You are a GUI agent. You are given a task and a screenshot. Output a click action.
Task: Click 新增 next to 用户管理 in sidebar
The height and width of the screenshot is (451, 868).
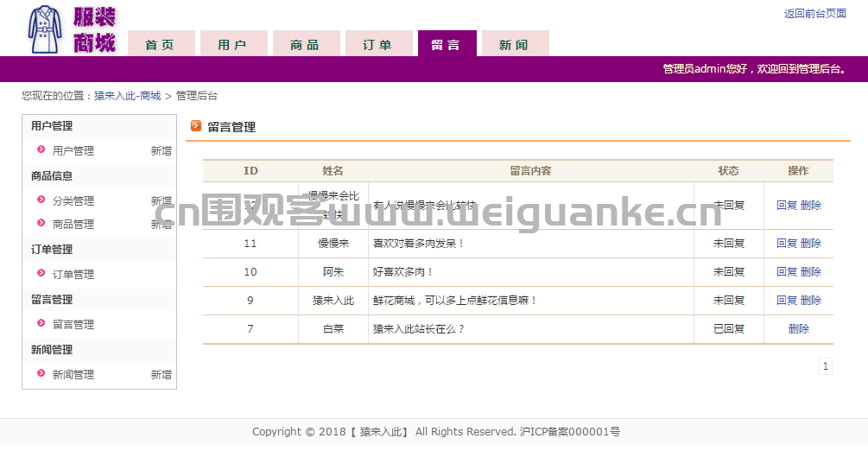pos(162,150)
